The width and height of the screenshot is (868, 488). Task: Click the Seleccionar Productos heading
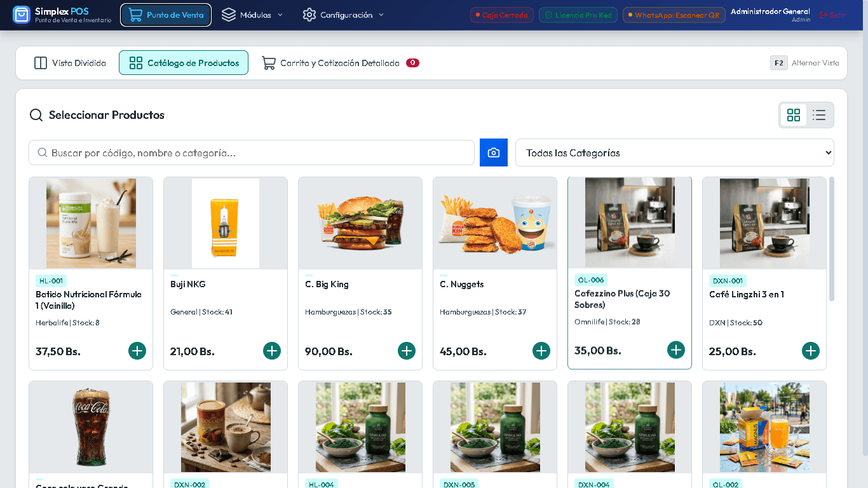[107, 115]
